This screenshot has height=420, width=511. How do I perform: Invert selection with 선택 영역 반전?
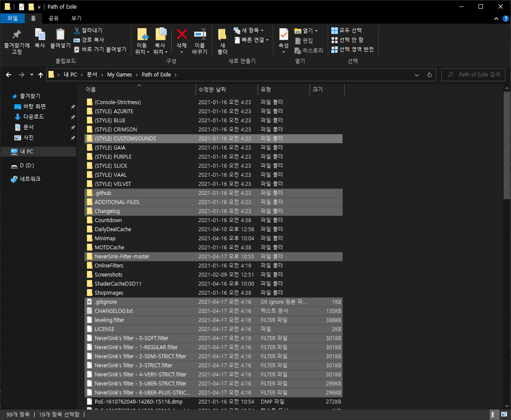353,49
